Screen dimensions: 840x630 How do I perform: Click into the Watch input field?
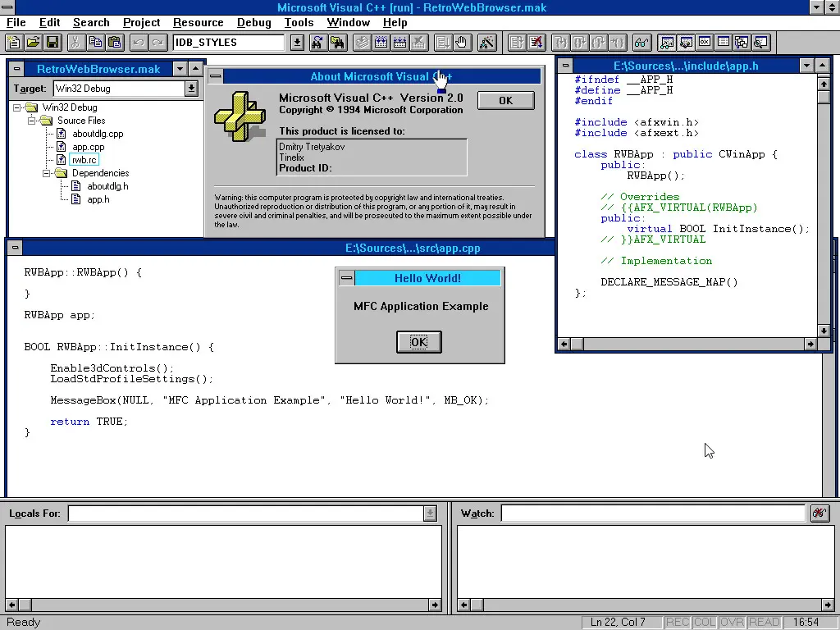pyautogui.click(x=653, y=514)
